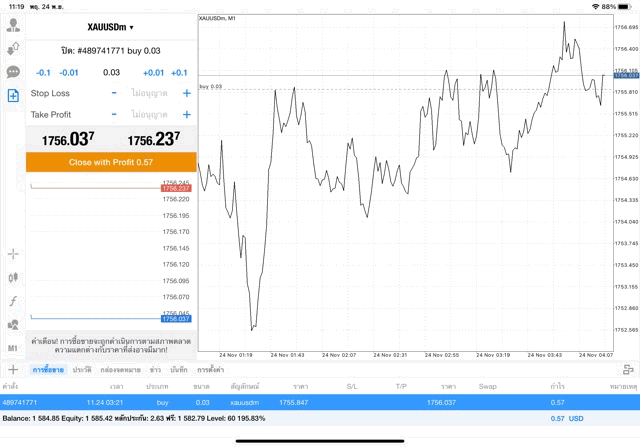Click current price 1756.037 in order row
640x447 pixels.
(x=441, y=403)
